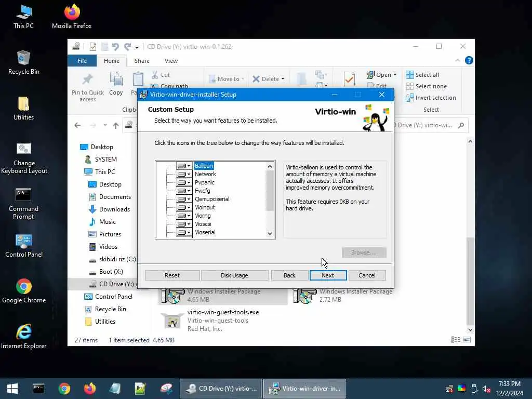532x399 pixels.
Task: Open the Windows Start menu
Action: point(12,389)
